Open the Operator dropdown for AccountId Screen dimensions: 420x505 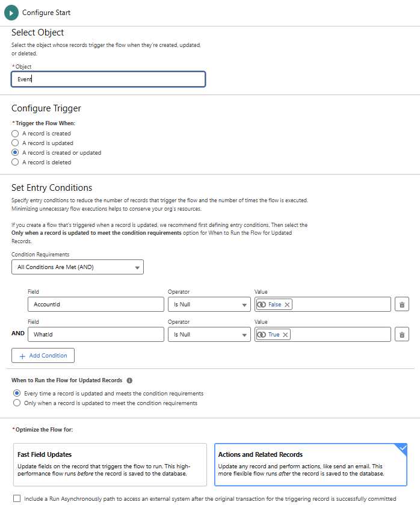209,305
